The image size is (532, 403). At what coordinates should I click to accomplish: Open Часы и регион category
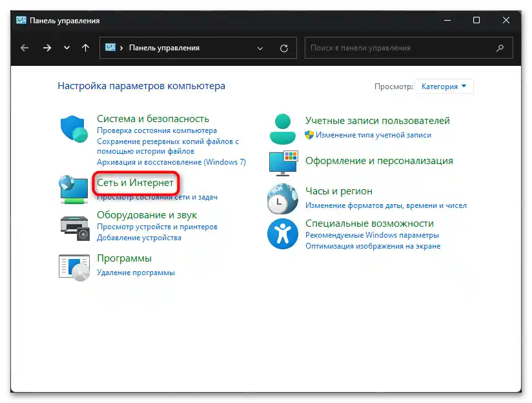point(339,191)
